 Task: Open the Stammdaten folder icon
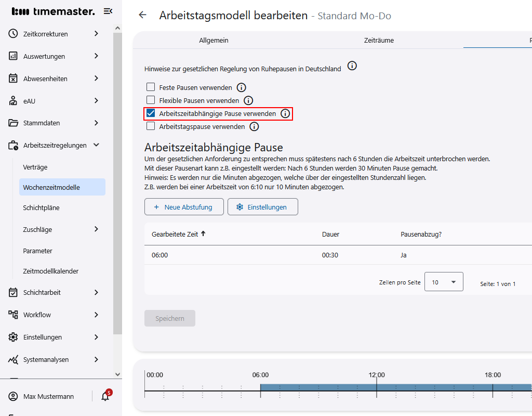(12, 123)
